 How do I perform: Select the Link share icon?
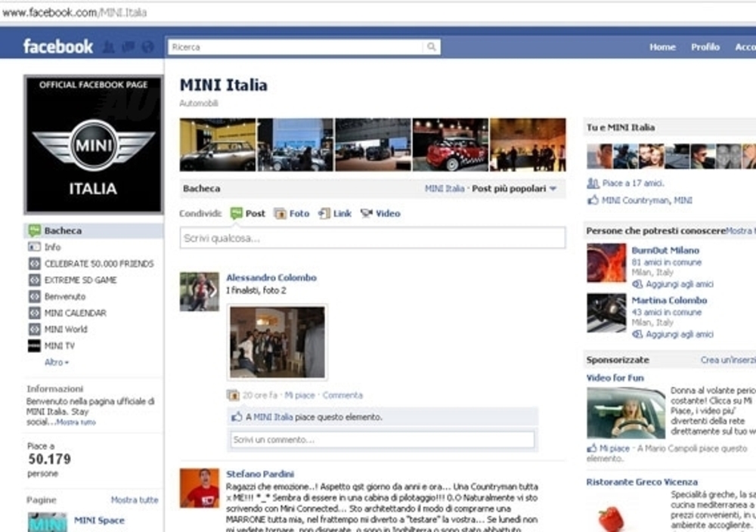[x=324, y=214]
